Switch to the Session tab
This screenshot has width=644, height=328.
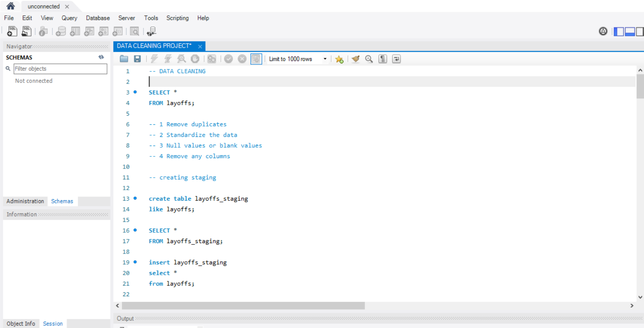coord(53,324)
